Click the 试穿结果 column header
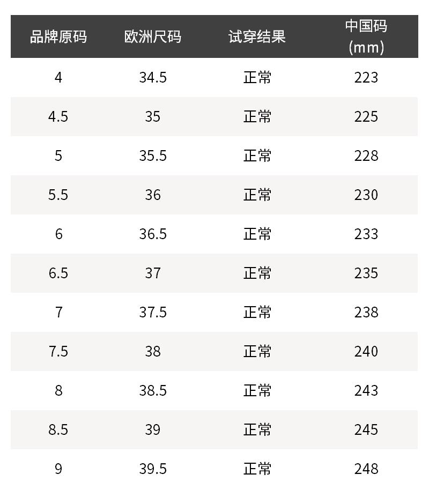This screenshot has height=504, width=429. coord(257,36)
